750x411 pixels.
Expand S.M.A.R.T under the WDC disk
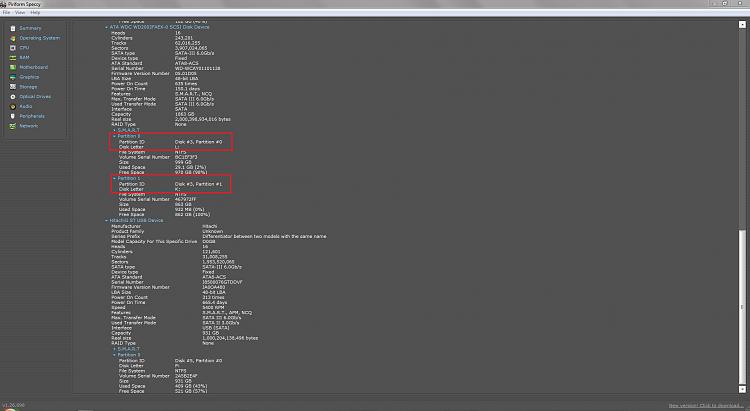point(114,130)
